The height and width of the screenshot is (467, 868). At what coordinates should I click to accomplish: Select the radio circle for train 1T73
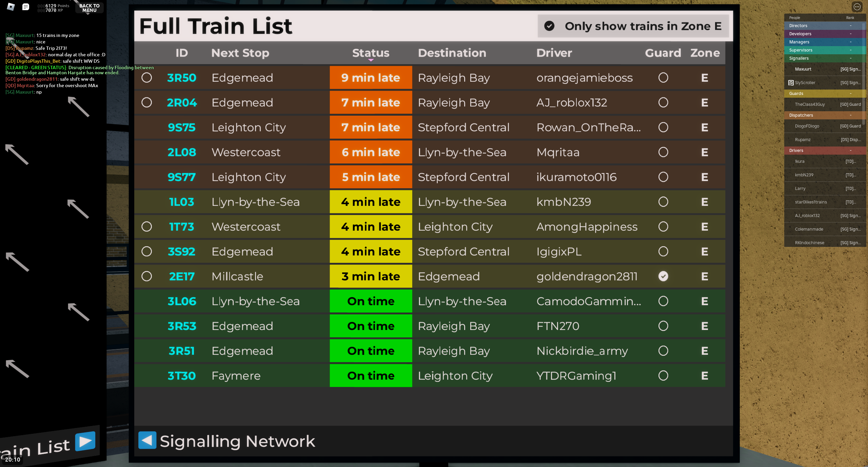point(146,227)
